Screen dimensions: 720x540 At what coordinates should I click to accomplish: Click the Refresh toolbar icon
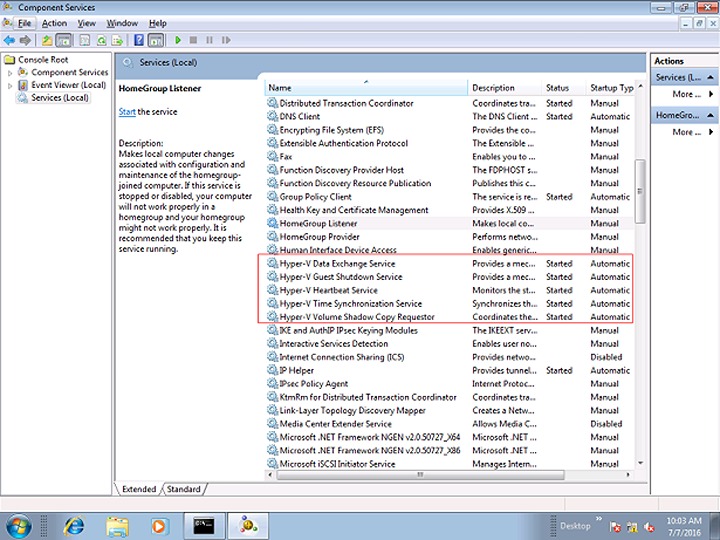point(102,40)
